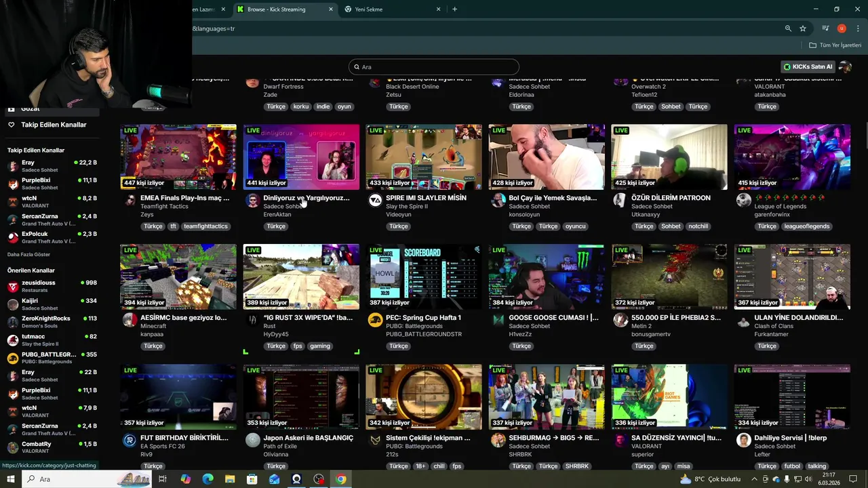Click Lefter channel avatar

[744, 441]
